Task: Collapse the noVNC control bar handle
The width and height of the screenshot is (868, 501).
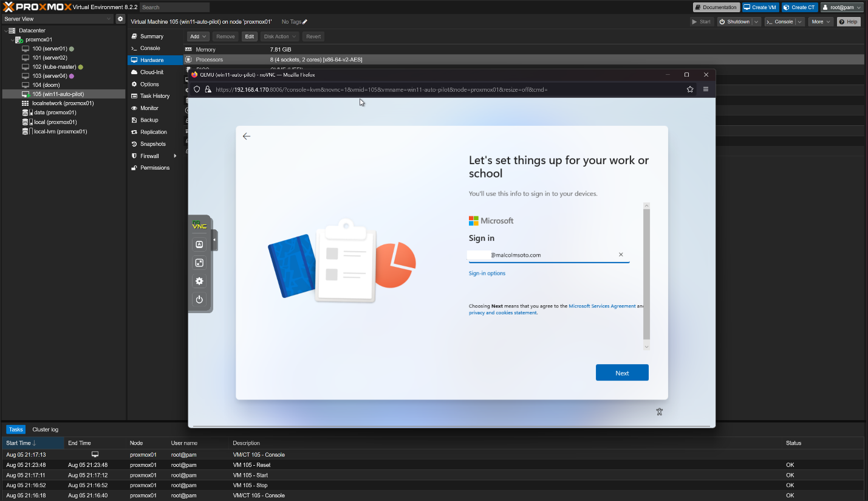Action: tap(214, 240)
